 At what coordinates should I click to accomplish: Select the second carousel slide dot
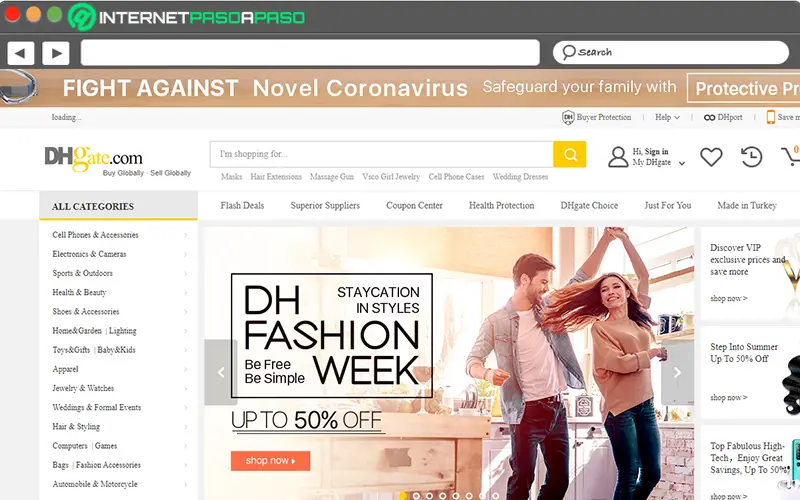[x=416, y=495]
